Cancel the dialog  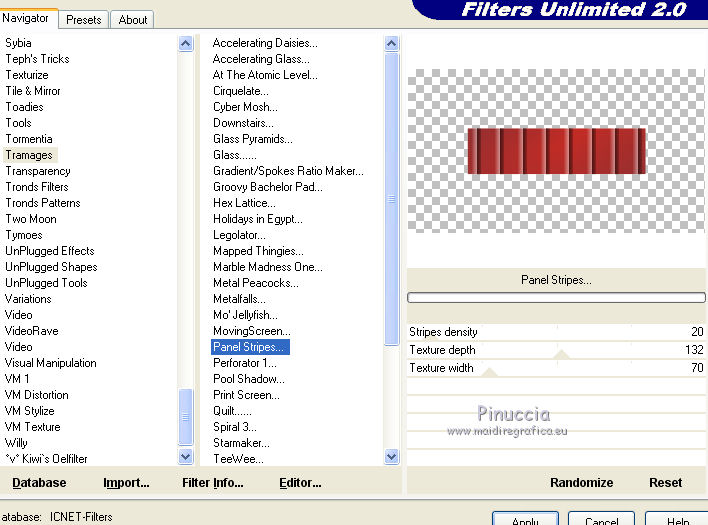(x=601, y=519)
